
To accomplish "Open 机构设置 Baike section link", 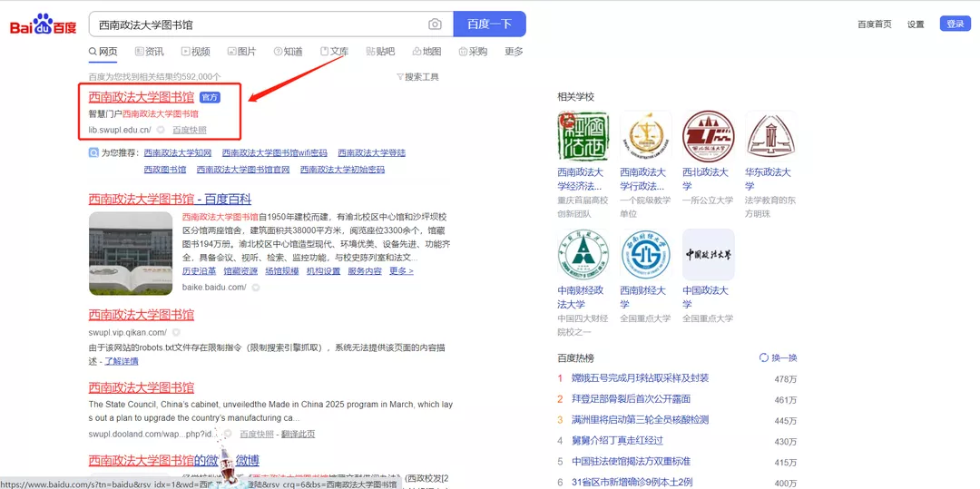I will (x=323, y=271).
